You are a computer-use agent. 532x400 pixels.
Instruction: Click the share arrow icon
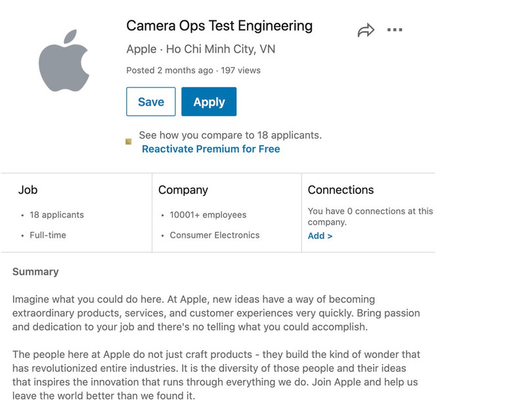[x=366, y=30]
